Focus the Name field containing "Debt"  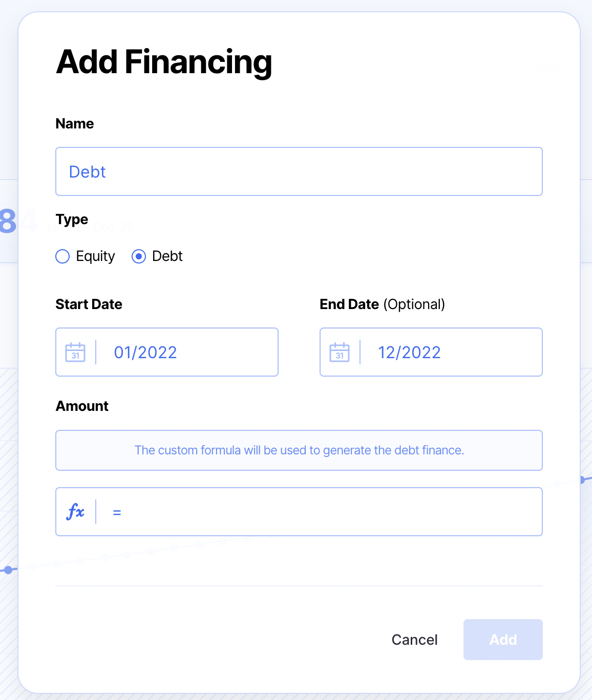click(x=299, y=171)
